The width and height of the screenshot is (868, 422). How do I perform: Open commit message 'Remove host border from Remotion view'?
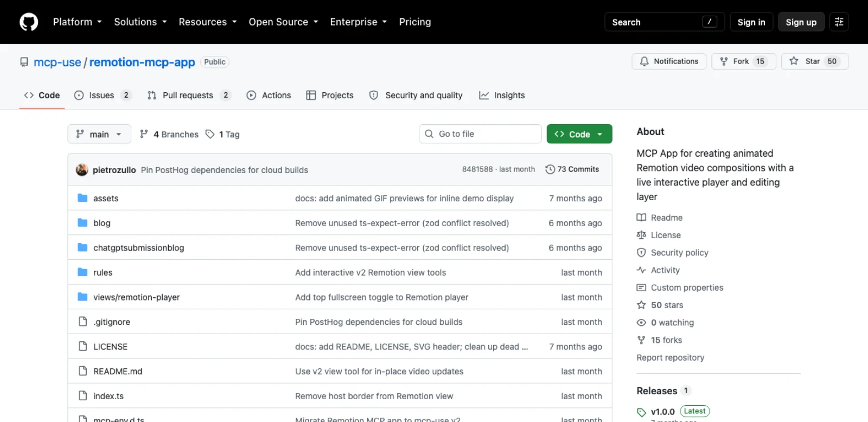[x=374, y=396]
